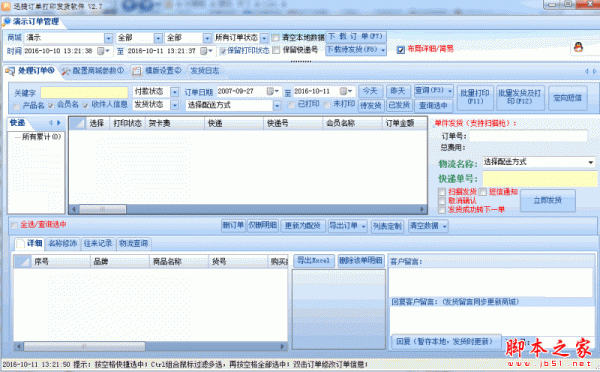
Task: Click the yellow 关键字 input field
Action: (x=84, y=93)
